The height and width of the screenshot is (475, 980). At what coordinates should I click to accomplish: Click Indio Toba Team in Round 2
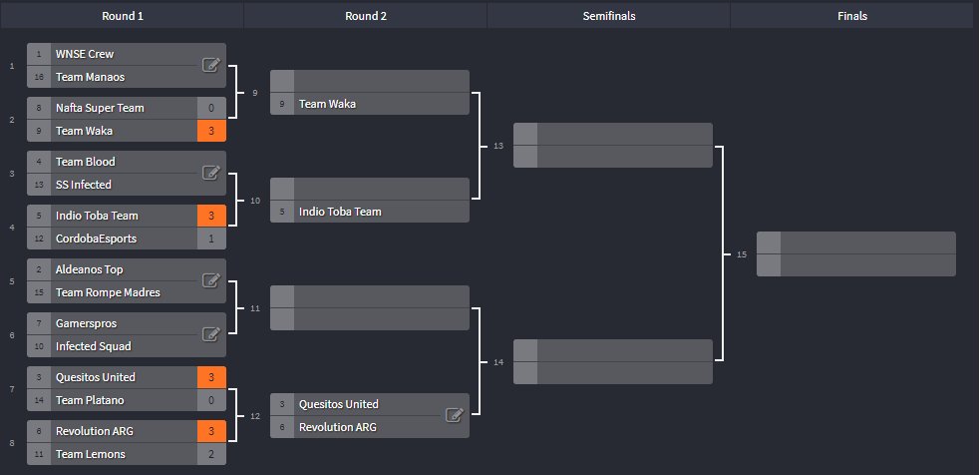(x=340, y=212)
